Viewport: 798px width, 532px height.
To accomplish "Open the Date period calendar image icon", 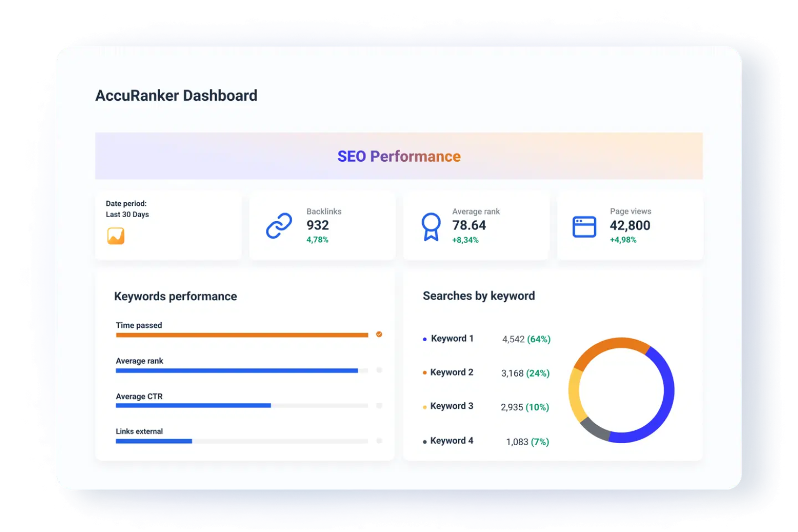I will (x=115, y=236).
